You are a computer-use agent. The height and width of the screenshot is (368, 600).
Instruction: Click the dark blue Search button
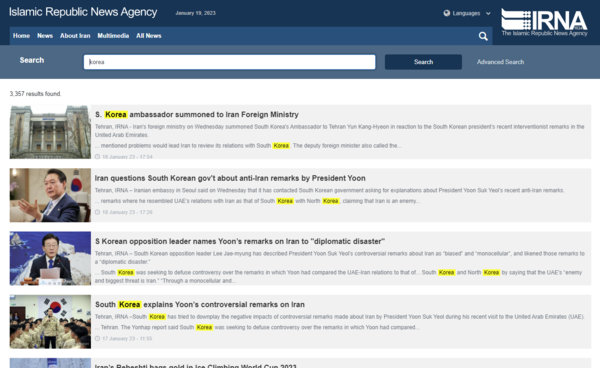coord(423,62)
